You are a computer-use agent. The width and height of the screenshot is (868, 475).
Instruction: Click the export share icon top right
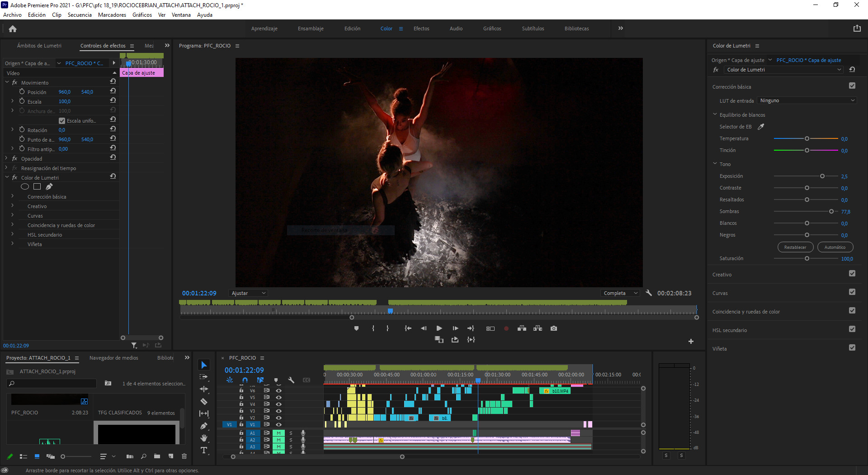857,28
